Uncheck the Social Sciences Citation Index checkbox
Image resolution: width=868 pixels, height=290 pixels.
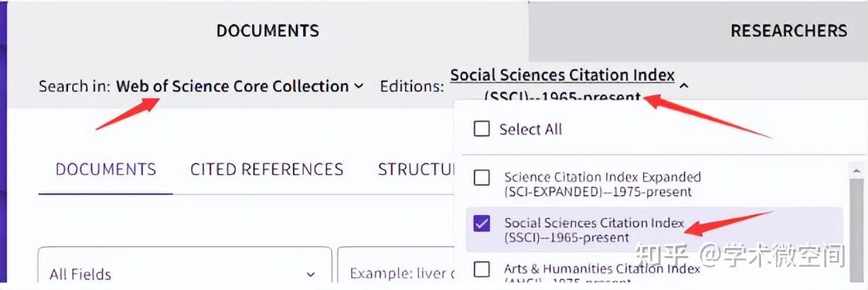[x=481, y=224]
